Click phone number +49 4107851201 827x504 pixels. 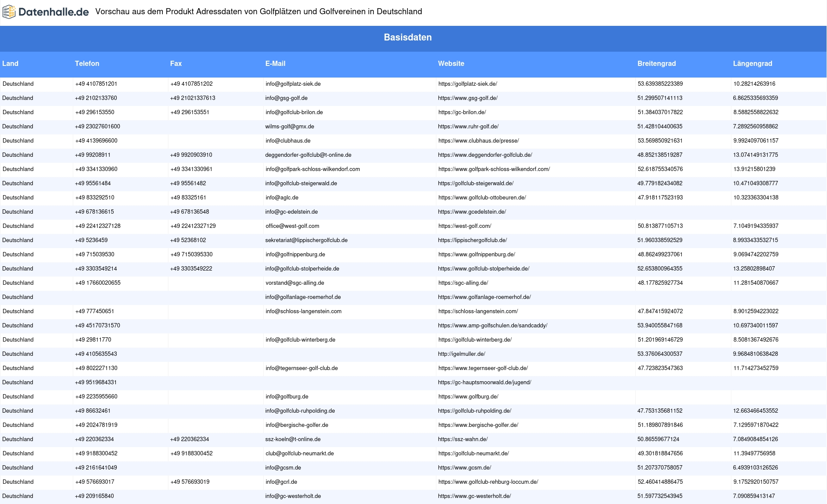click(96, 84)
